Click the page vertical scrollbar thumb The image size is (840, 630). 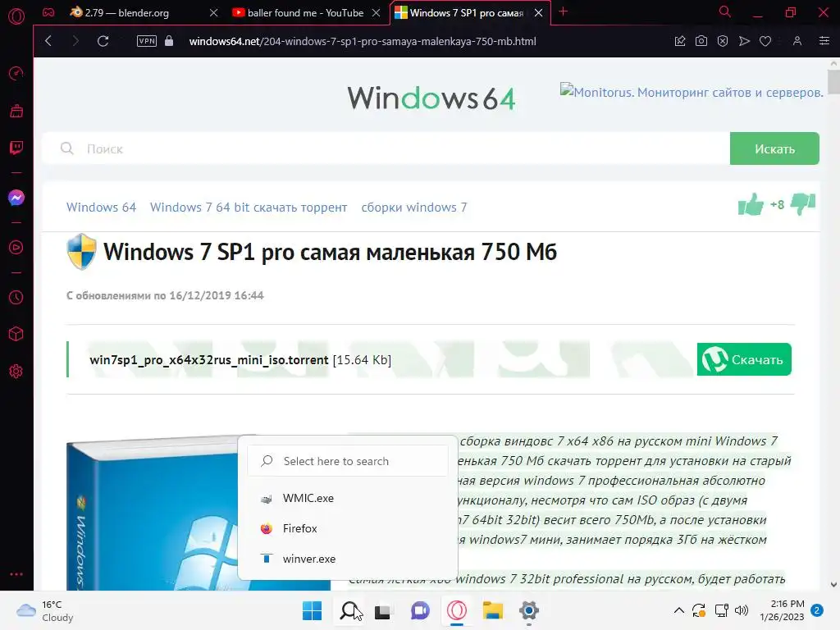pyautogui.click(x=833, y=82)
